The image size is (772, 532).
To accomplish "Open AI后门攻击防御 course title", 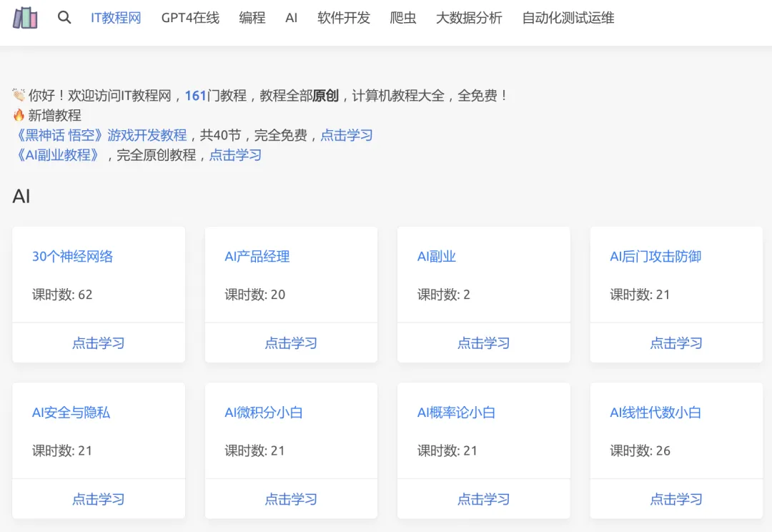I will [x=655, y=257].
